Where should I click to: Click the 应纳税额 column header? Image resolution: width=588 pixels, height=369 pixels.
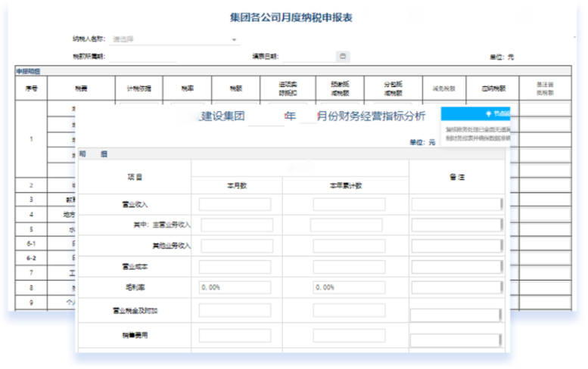tap(492, 88)
